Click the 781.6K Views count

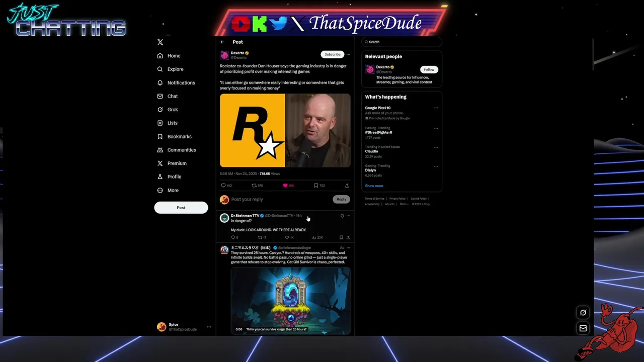[x=270, y=173]
